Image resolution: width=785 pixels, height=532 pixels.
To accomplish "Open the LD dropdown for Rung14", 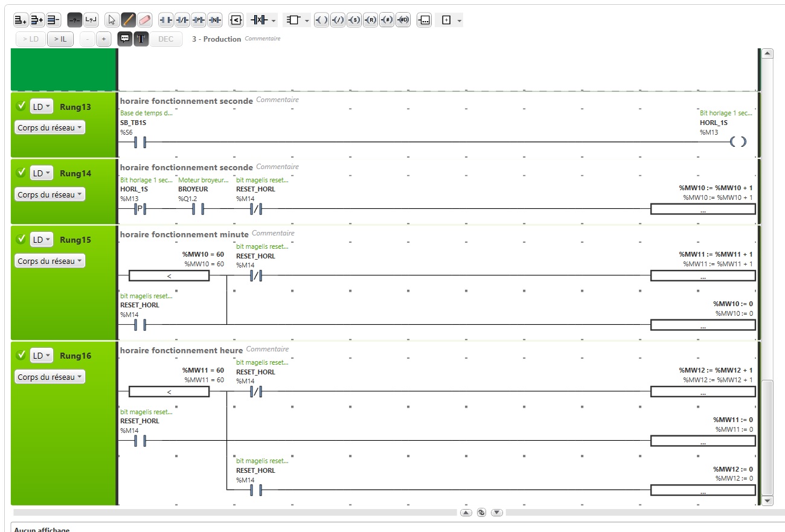I will coord(42,173).
